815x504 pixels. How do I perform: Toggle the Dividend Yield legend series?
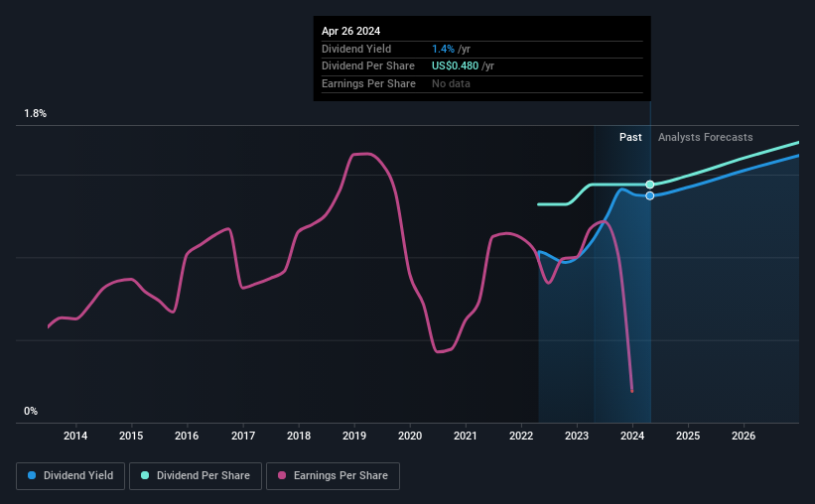[70, 475]
